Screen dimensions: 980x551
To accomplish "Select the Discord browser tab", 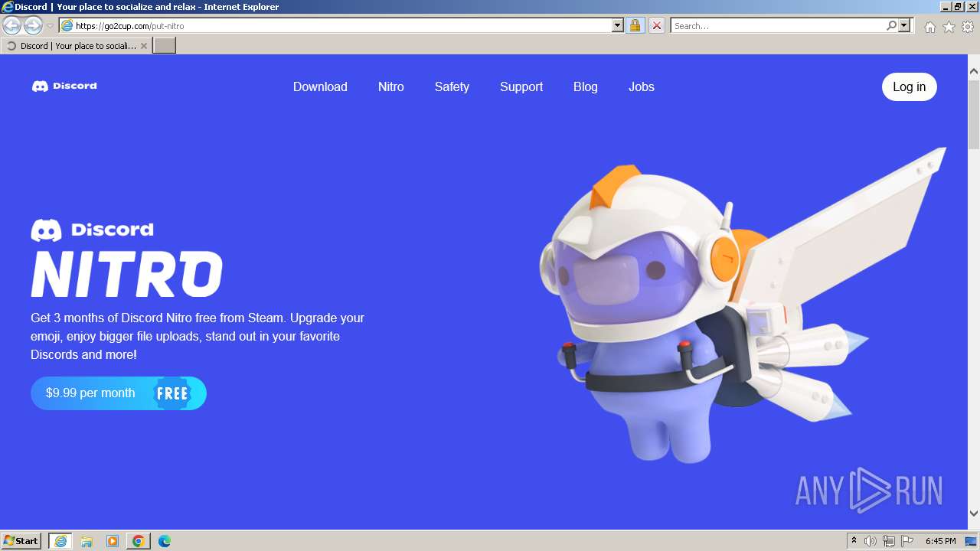I will tap(76, 46).
